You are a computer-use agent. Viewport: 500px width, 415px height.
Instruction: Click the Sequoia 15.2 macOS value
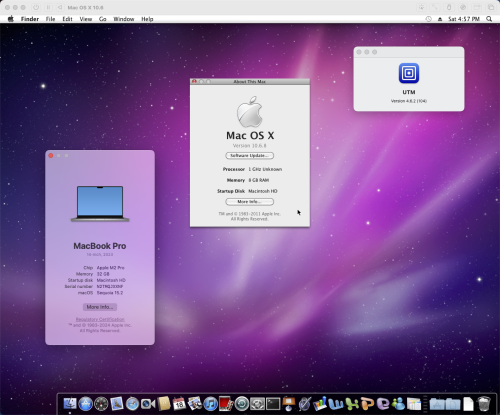pyautogui.click(x=110, y=293)
